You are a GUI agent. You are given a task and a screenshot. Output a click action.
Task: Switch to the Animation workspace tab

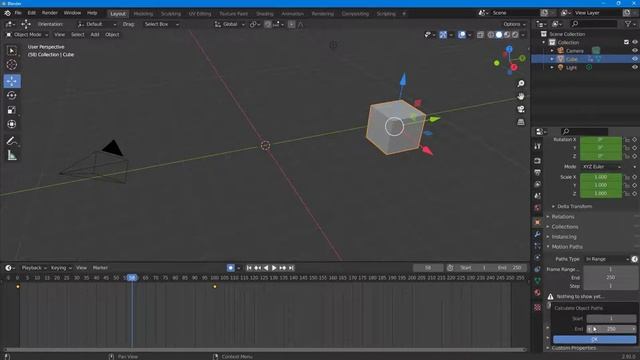[292, 13]
